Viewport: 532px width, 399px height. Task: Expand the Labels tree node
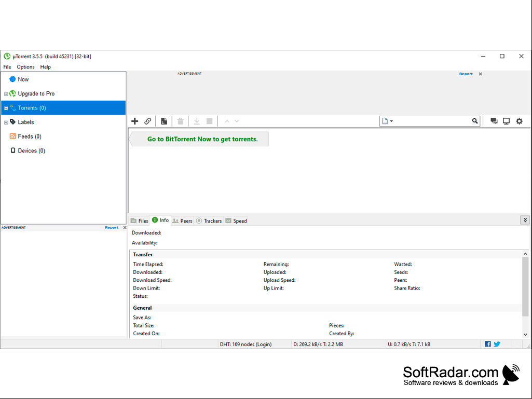6,122
